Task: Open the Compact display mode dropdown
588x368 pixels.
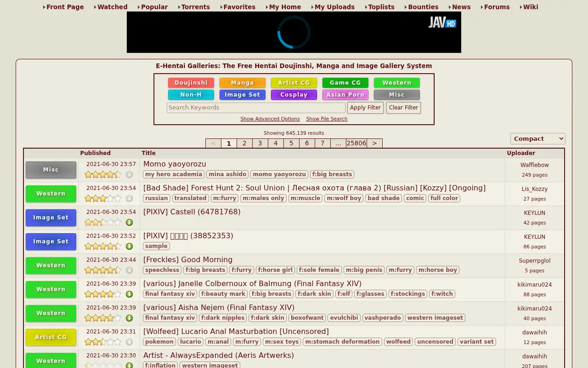Action: pyautogui.click(x=538, y=138)
